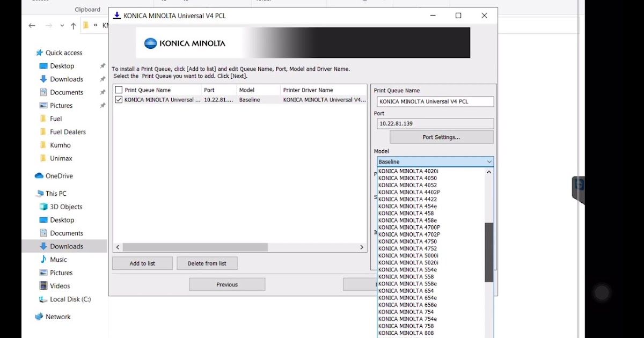
Task: Select the highlighted Downloads under This PC
Action: 67,246
